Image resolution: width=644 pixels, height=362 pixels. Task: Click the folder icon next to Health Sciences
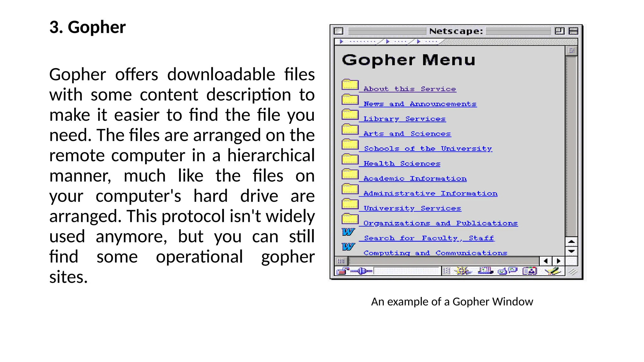pyautogui.click(x=350, y=159)
